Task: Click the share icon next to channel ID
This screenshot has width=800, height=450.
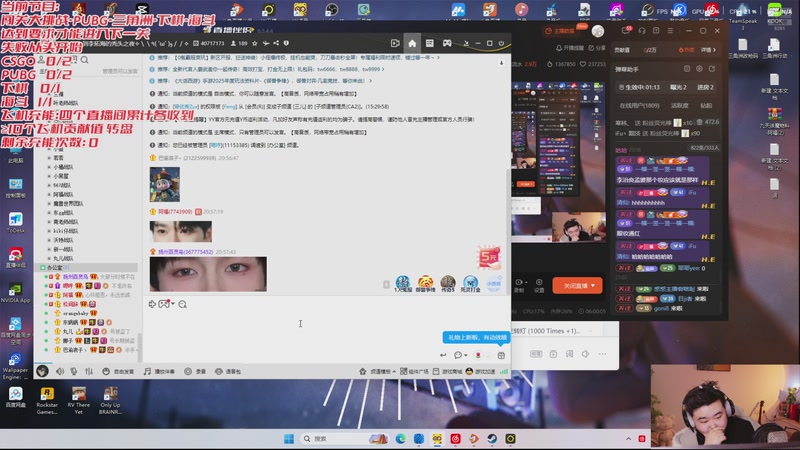Action: pos(276,43)
